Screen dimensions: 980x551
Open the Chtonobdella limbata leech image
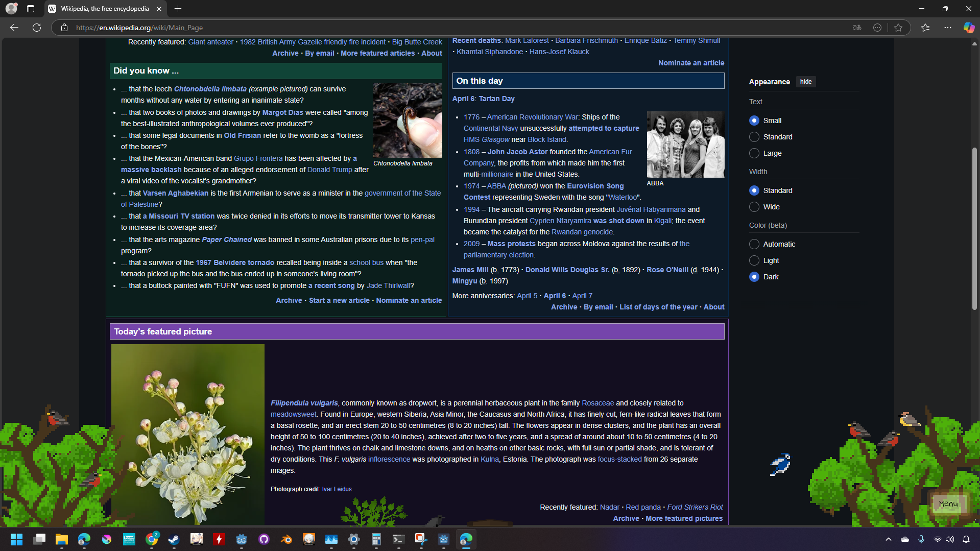(x=408, y=121)
